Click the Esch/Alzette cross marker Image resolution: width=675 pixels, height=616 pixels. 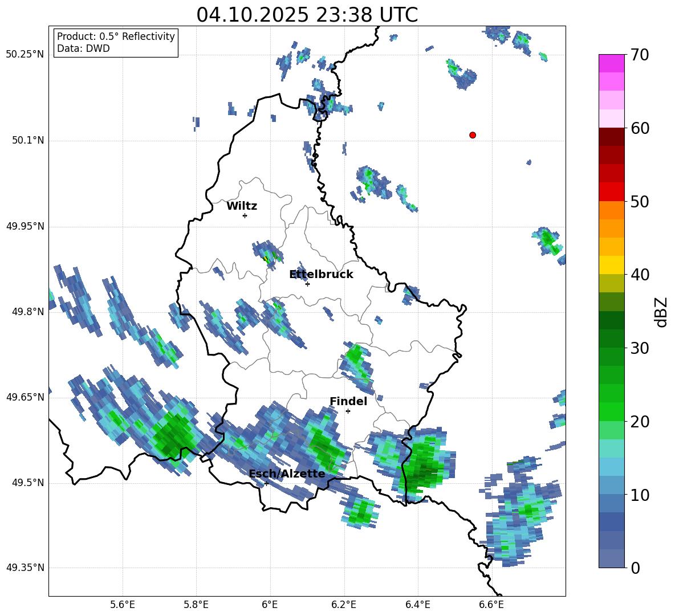(x=266, y=483)
